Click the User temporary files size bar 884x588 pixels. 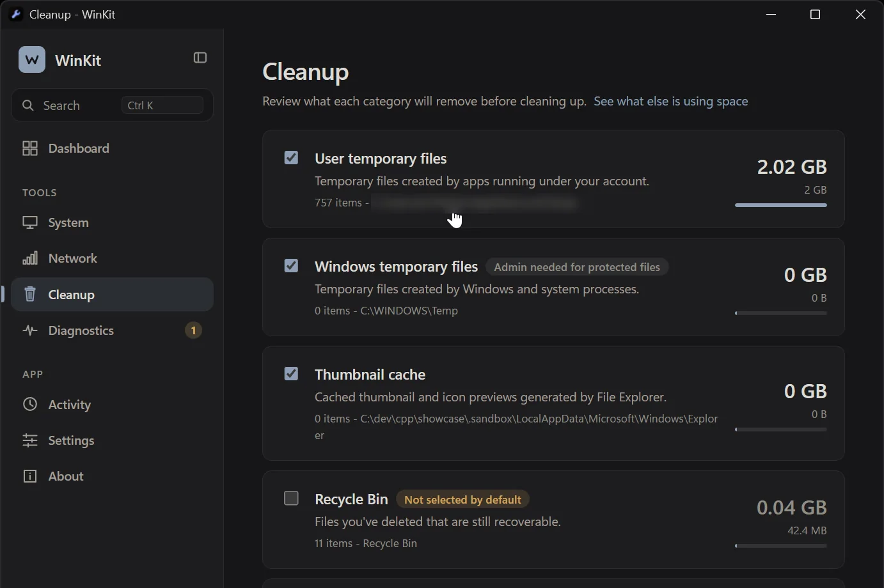click(781, 205)
